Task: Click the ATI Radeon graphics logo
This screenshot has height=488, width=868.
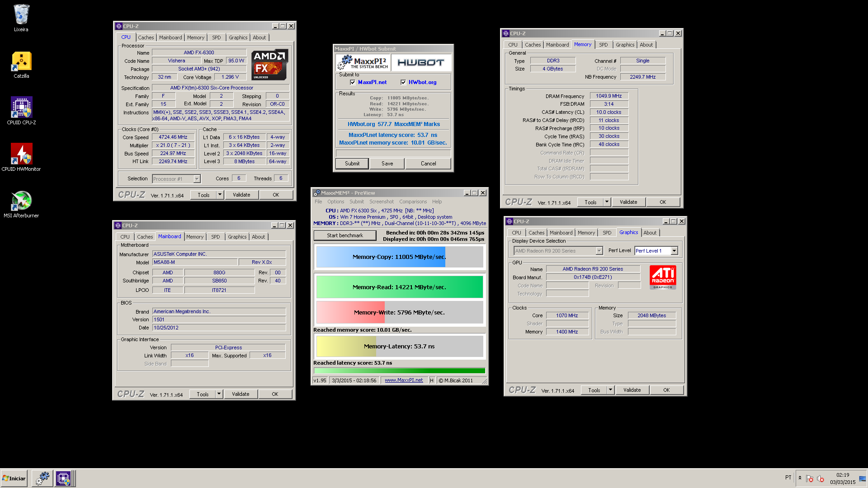Action: tap(663, 277)
